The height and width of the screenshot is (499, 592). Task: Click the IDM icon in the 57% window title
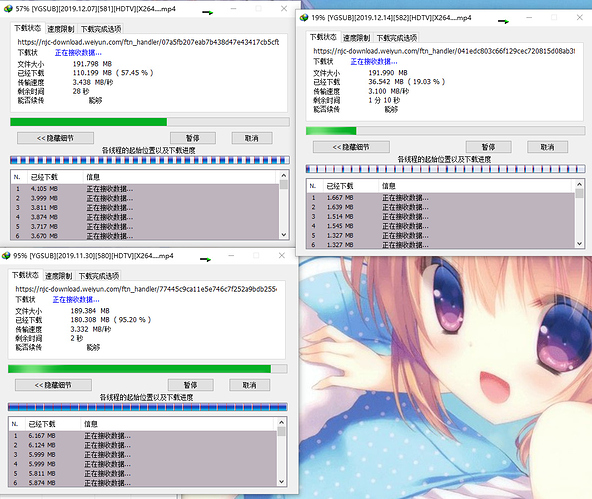8,9
